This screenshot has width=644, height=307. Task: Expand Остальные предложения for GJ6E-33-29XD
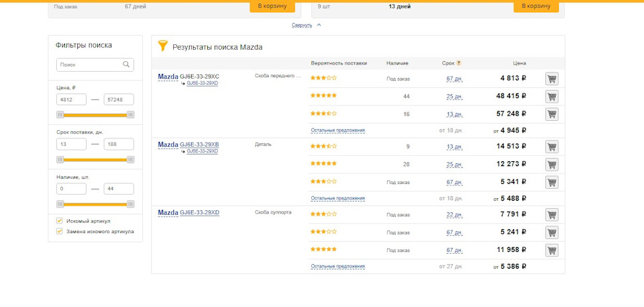point(337,266)
